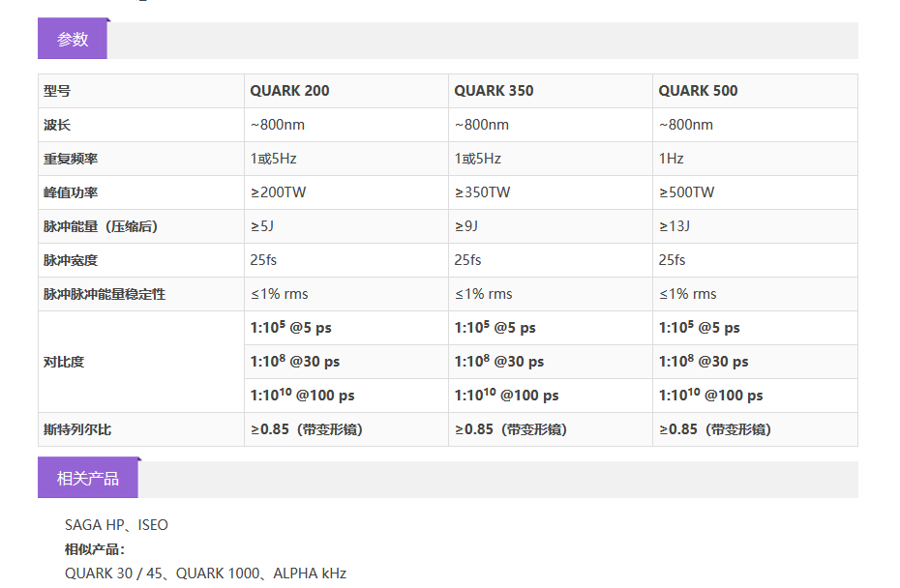The width and height of the screenshot is (900, 588).
Task: Select the ≥350TW peak power cell
Action: 483,192
